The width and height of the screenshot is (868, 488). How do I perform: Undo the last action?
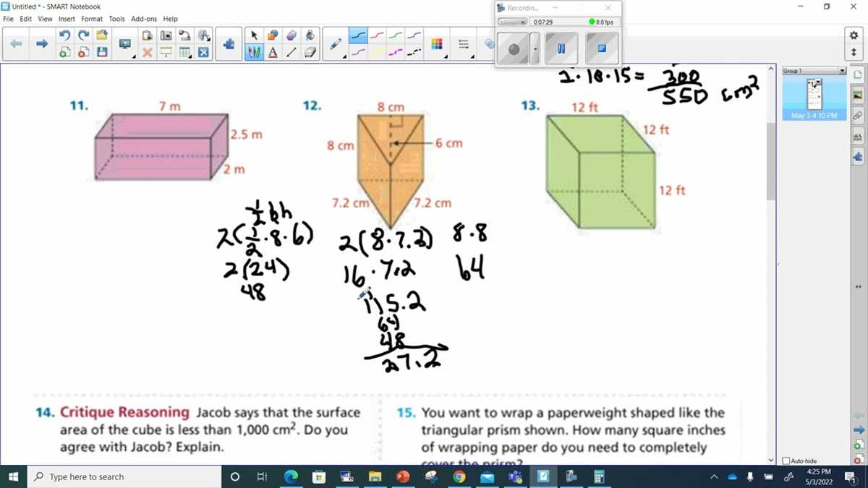[x=64, y=35]
